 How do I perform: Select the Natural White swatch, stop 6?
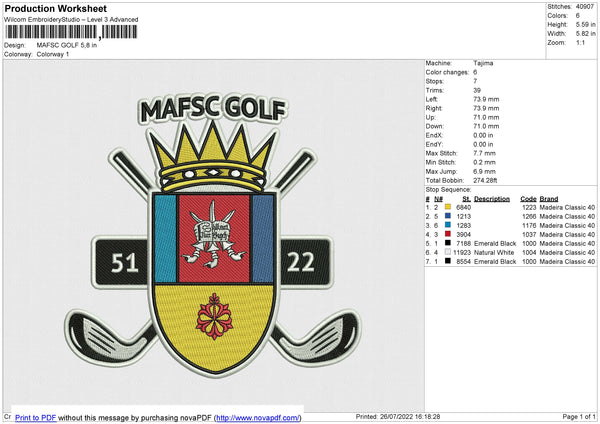[448, 252]
